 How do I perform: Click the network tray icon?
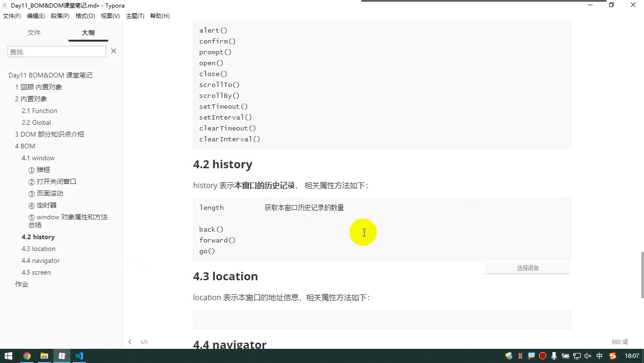click(x=577, y=356)
